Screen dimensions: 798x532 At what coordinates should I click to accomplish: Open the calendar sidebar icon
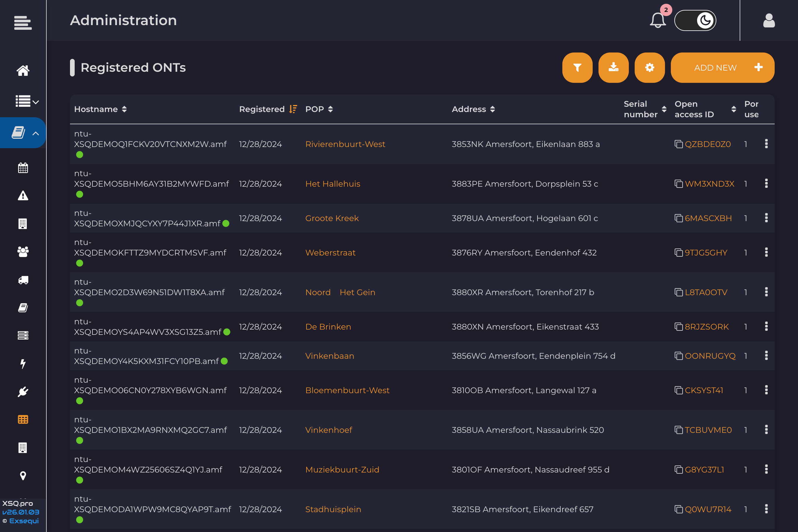pos(23,168)
